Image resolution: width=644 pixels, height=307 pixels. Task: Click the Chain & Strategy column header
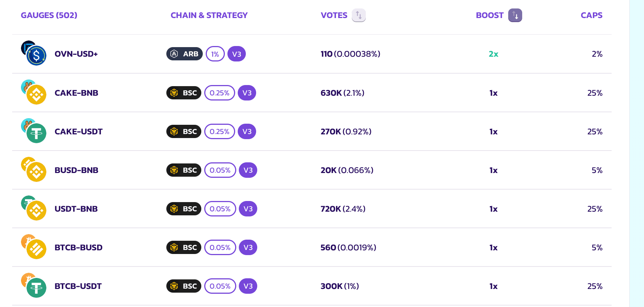click(x=209, y=15)
